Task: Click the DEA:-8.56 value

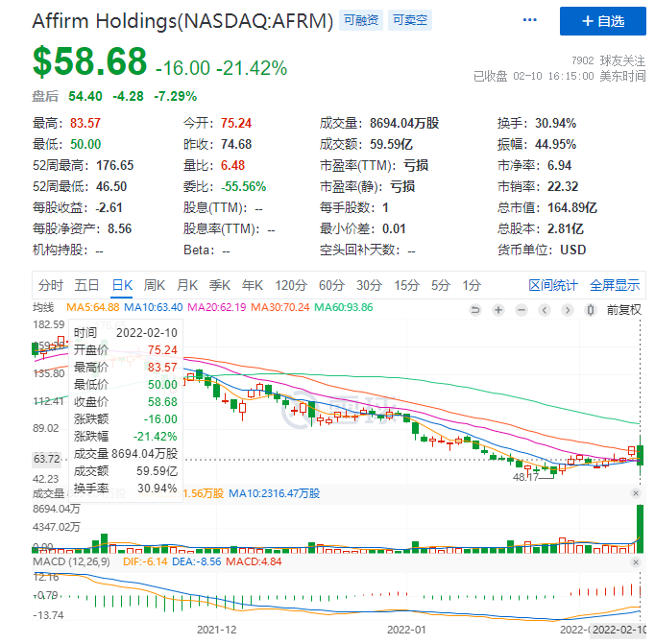Action: click(196, 561)
